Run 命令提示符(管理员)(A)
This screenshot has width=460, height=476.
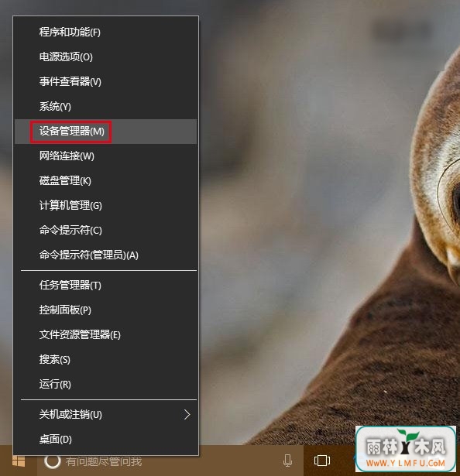coord(106,255)
